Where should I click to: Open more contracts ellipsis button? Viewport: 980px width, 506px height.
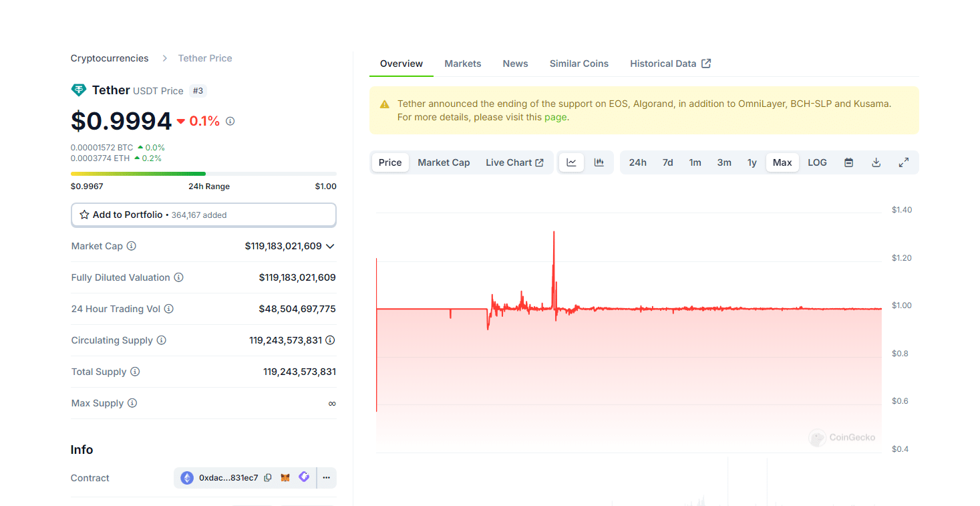click(327, 478)
